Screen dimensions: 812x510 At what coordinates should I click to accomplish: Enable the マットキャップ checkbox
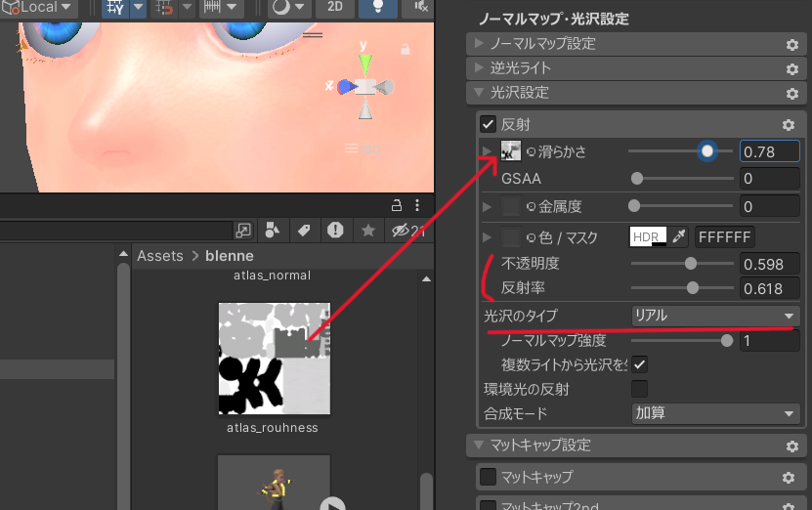pos(489,477)
